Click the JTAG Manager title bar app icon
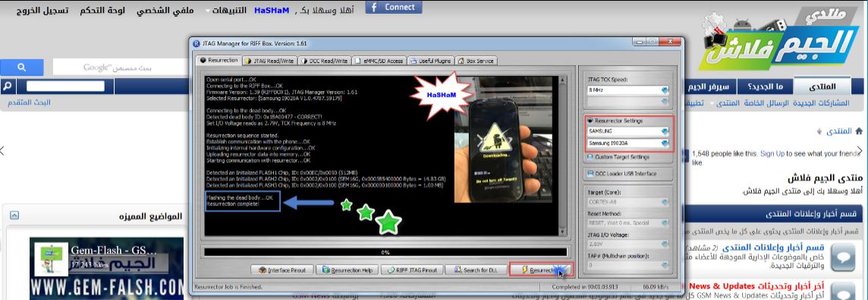Image resolution: width=868 pixels, height=300 pixels. coord(196,44)
